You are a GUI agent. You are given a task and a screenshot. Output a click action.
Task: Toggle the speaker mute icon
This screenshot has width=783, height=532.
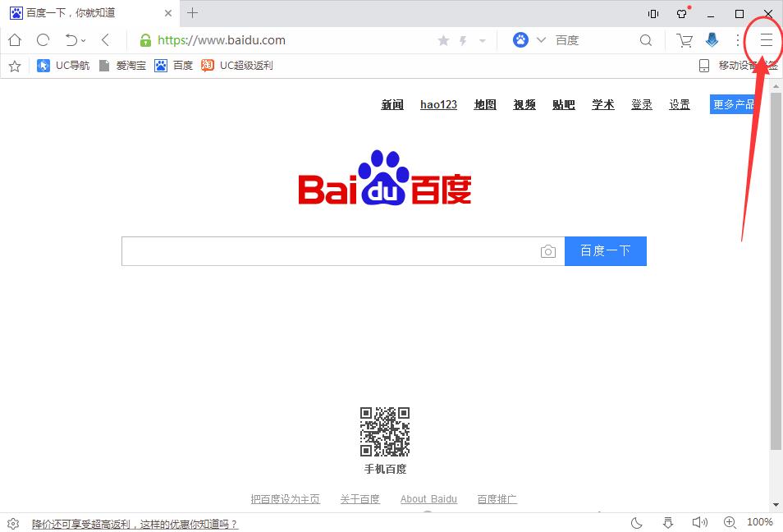[x=699, y=522]
